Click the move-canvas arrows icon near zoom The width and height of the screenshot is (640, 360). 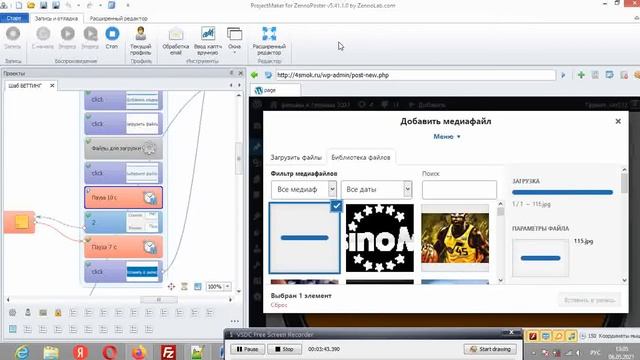tap(171, 287)
